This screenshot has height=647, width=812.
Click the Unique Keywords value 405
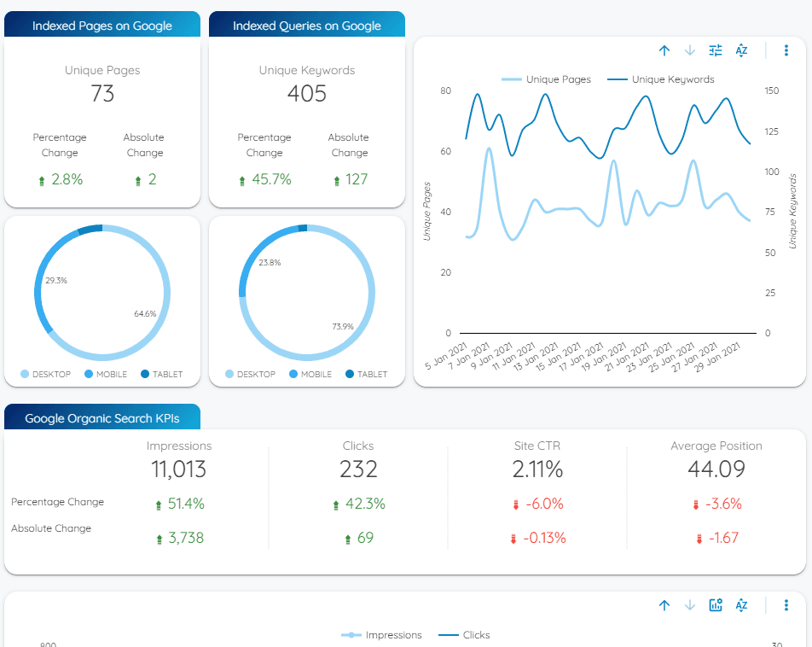[307, 94]
